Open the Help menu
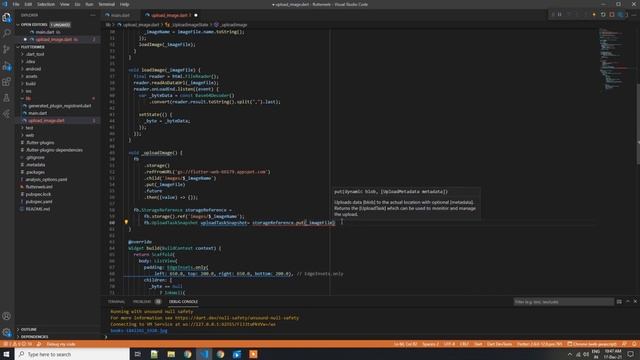640x360 pixels. pyautogui.click(x=124, y=4)
